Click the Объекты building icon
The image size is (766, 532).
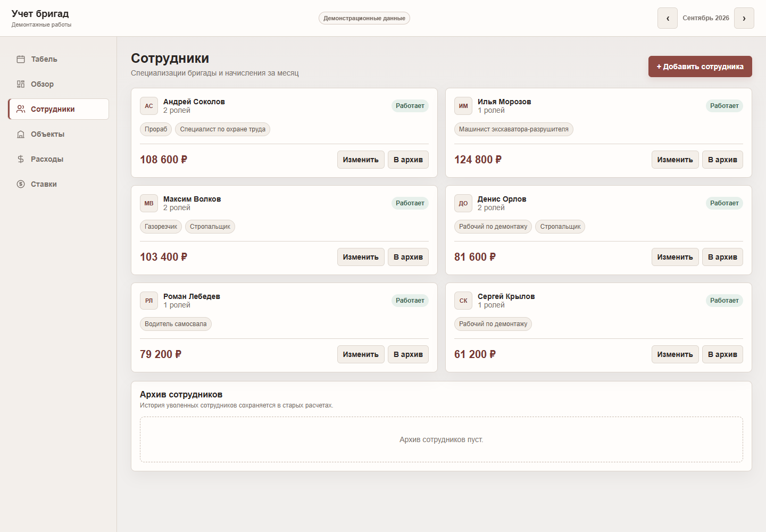point(21,134)
